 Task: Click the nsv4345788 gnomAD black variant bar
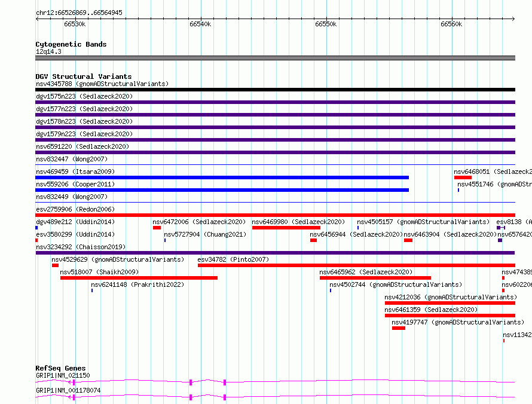tap(275, 90)
